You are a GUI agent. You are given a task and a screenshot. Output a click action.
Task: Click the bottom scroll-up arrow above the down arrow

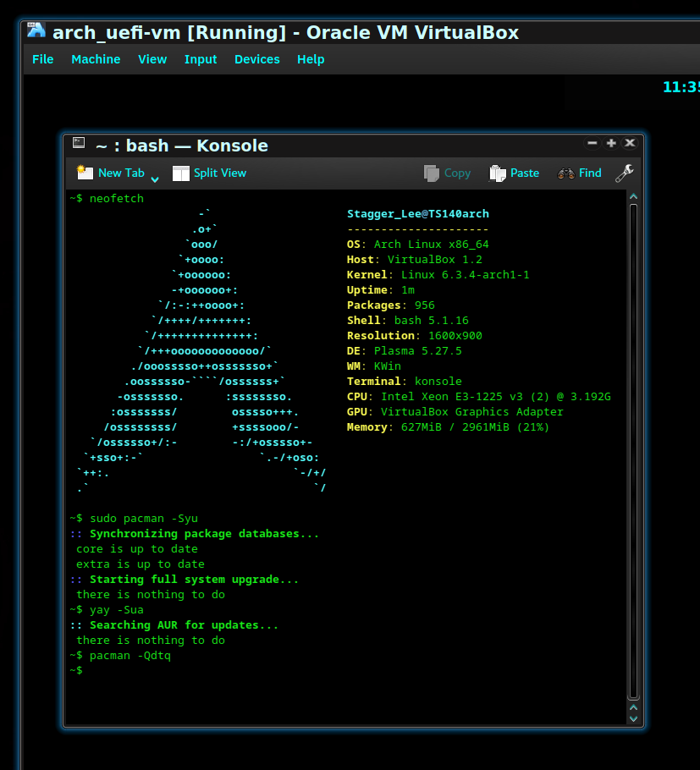click(634, 707)
